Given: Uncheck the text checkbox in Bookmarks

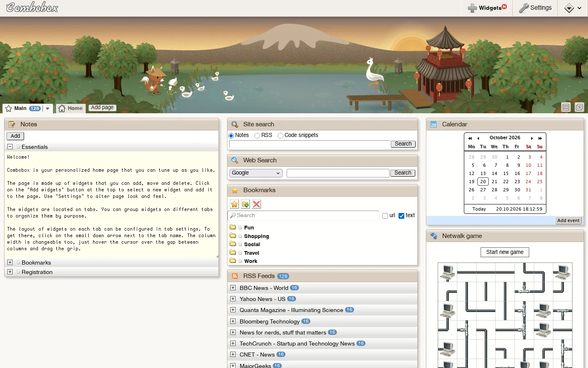Looking at the screenshot, I should point(401,216).
